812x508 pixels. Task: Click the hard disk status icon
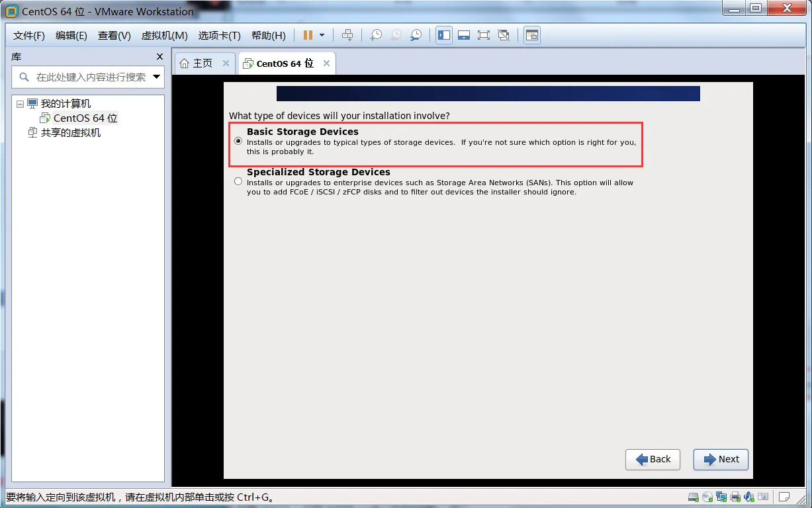[x=694, y=497]
